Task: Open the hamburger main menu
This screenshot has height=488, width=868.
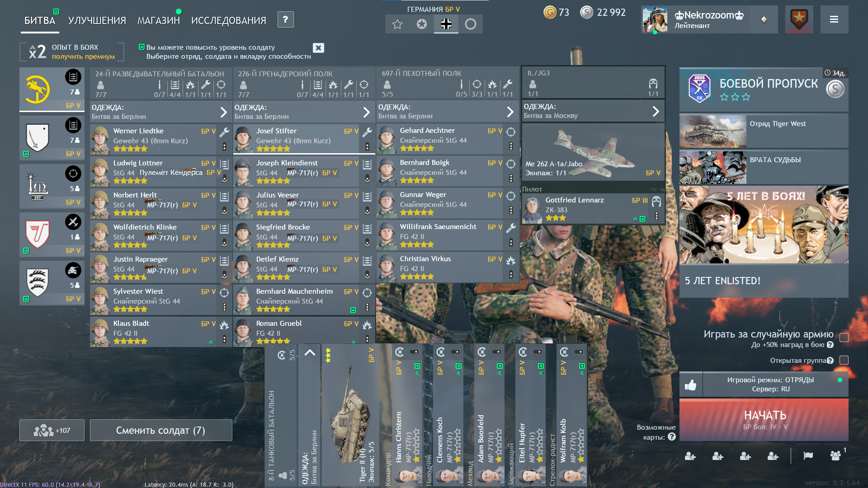Action: point(834,19)
